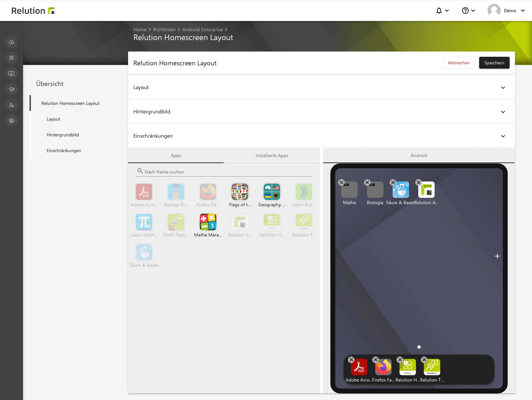Expand the Hintergrundbild section
The height and width of the screenshot is (400, 532).
(x=321, y=112)
